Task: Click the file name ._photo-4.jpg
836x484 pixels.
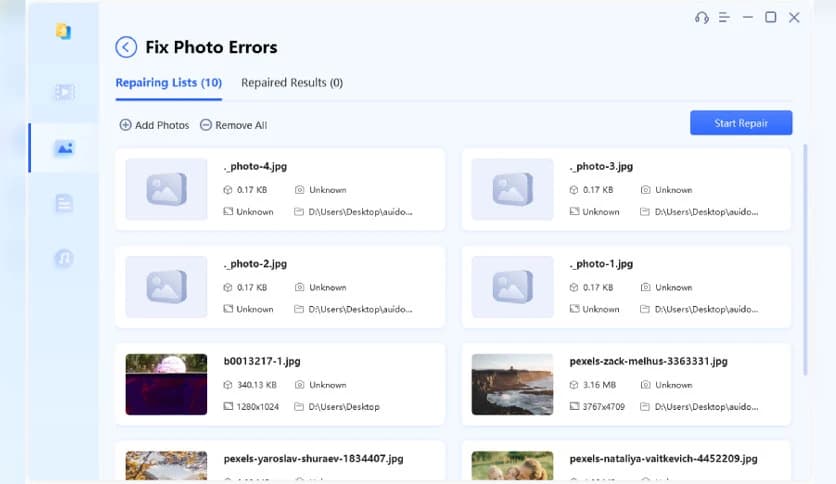Action: [255, 166]
